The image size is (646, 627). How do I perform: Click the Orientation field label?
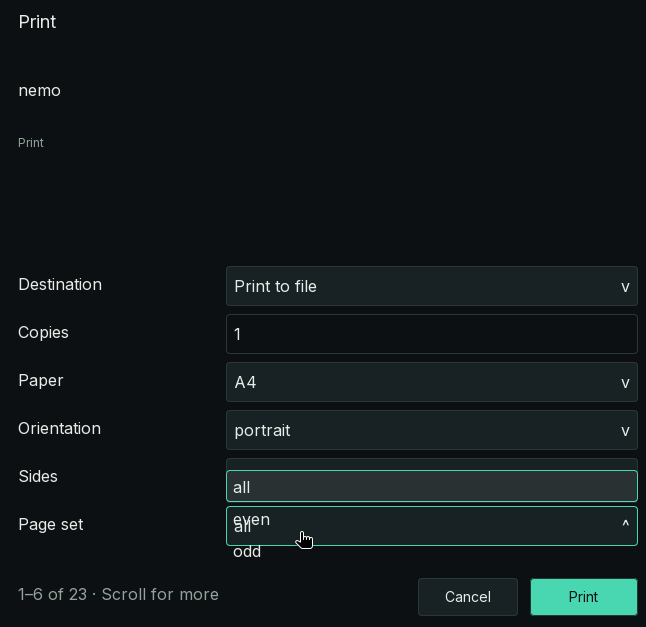click(60, 428)
